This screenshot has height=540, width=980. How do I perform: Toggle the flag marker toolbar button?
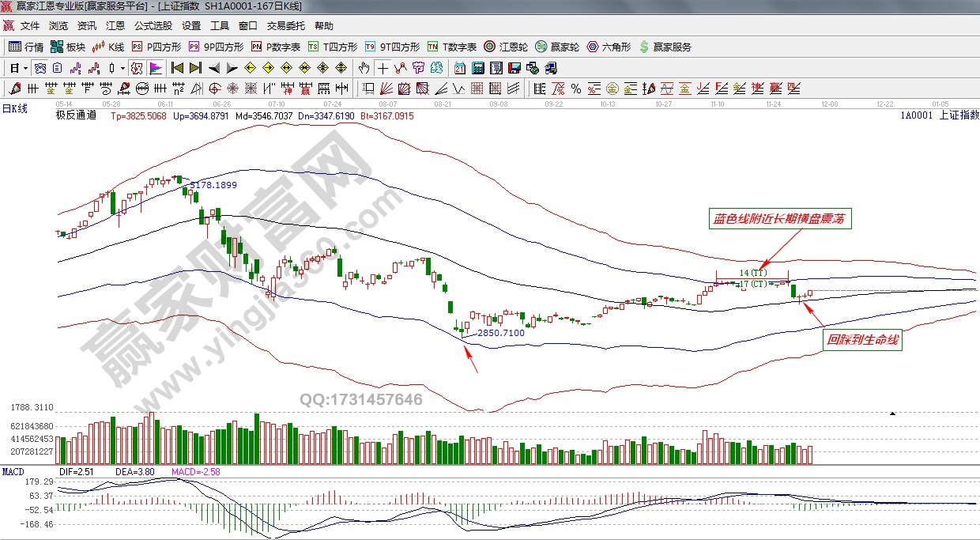pos(155,68)
